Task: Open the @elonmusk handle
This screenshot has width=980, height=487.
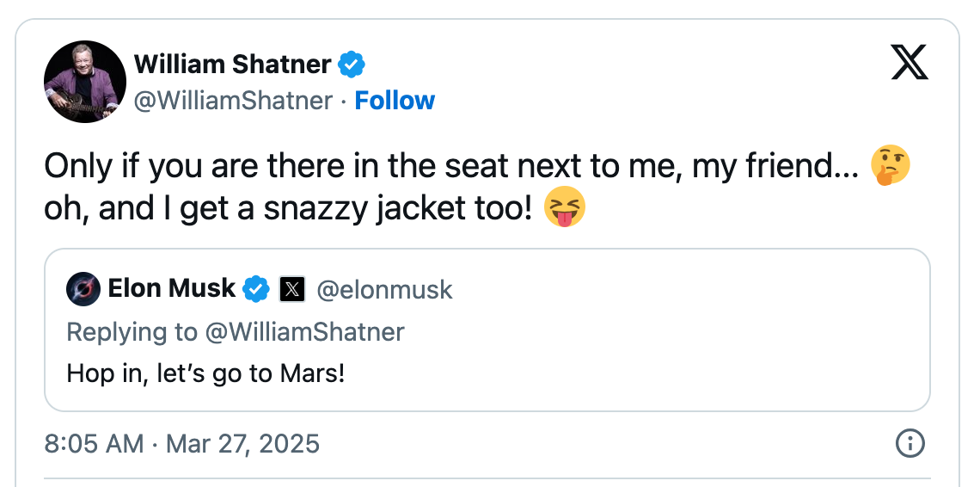Action: tap(384, 290)
